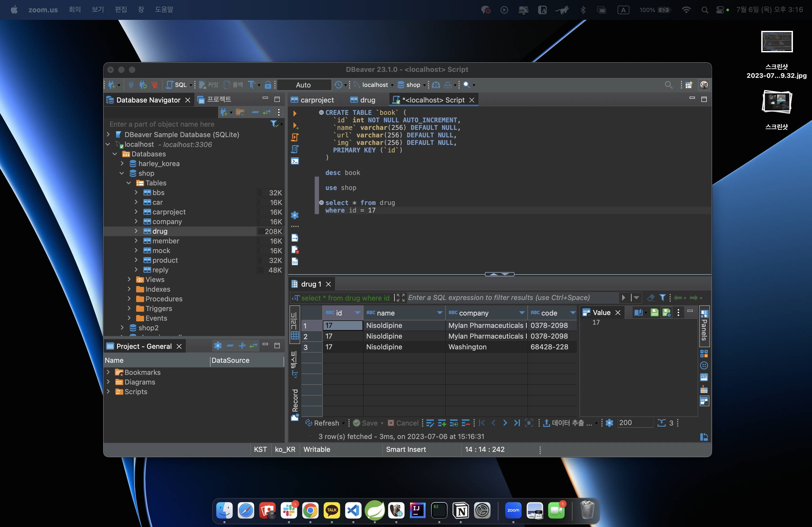The width and height of the screenshot is (812, 527).
Task: Click the blue filter funnel icon in results
Action: point(662,298)
